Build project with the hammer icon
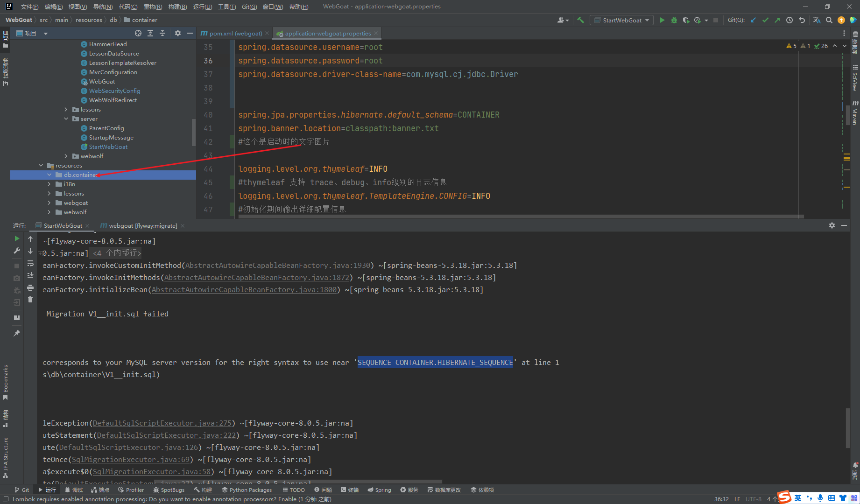Viewport: 860px width, 504px height. (x=580, y=20)
